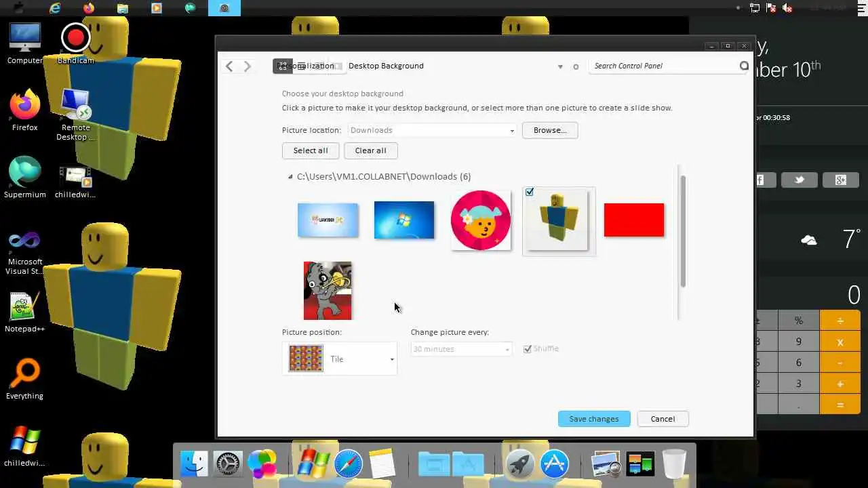Select the solid red wallpaper thumbnail
The height and width of the screenshot is (488, 868).
click(634, 220)
